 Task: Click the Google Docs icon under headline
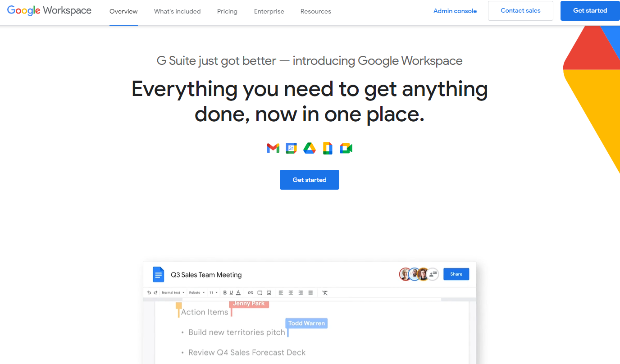tap(328, 148)
